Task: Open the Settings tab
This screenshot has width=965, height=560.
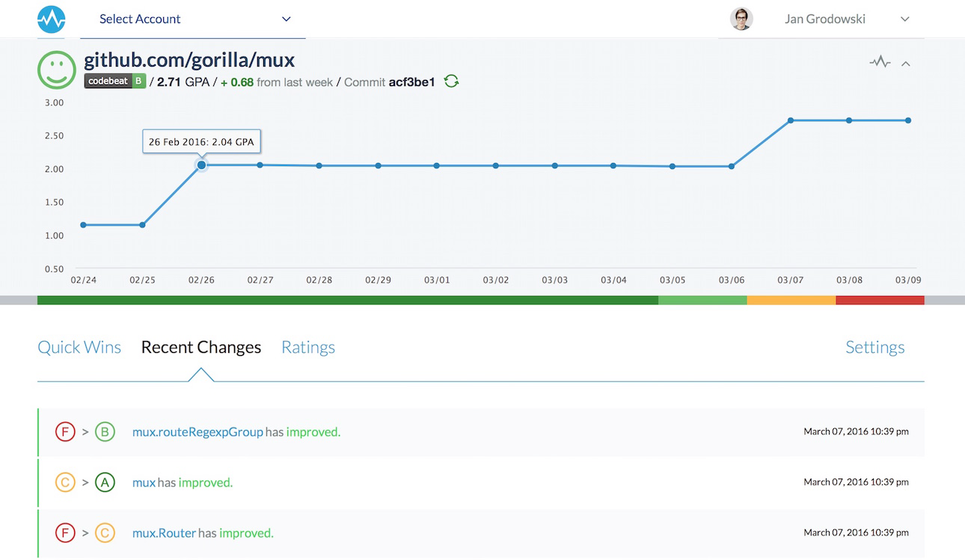Action: coord(875,348)
